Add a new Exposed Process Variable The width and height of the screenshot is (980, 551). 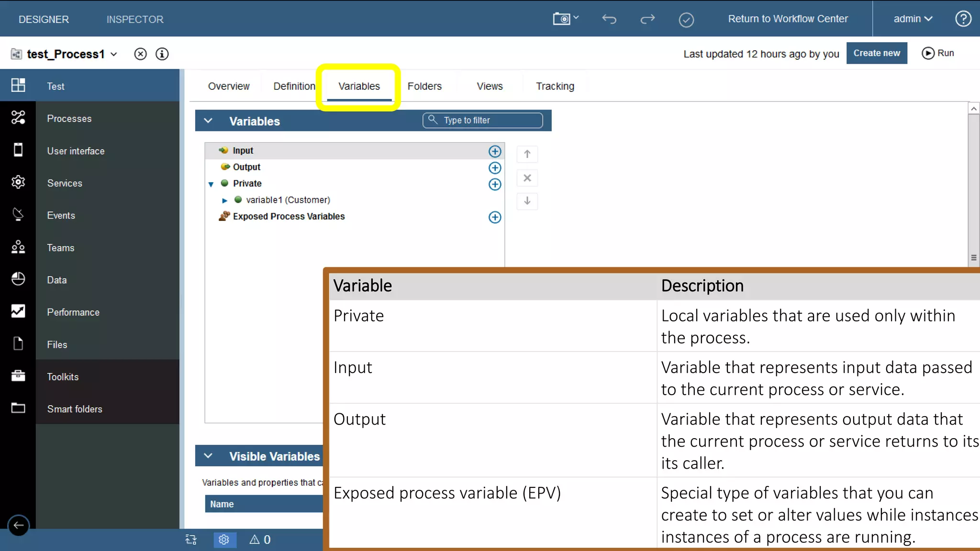pyautogui.click(x=495, y=218)
